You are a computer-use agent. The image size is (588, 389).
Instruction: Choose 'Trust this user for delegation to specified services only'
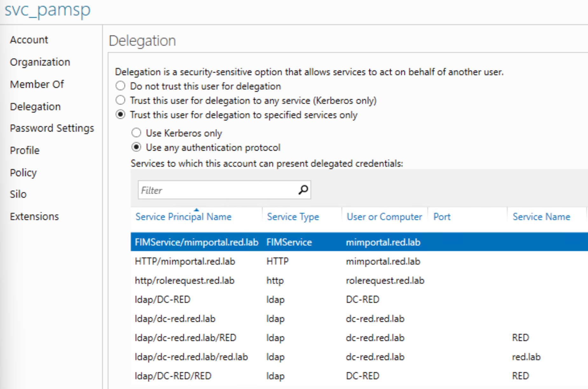tap(121, 115)
